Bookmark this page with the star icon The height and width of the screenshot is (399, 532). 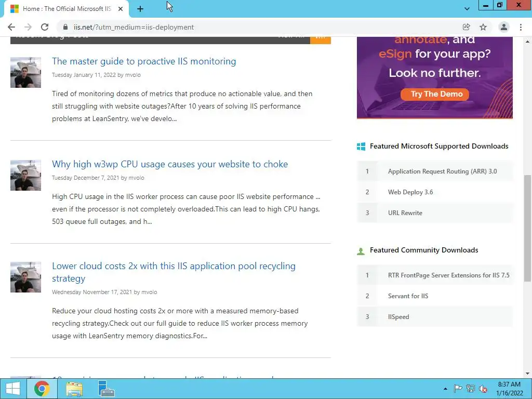pyautogui.click(x=483, y=27)
